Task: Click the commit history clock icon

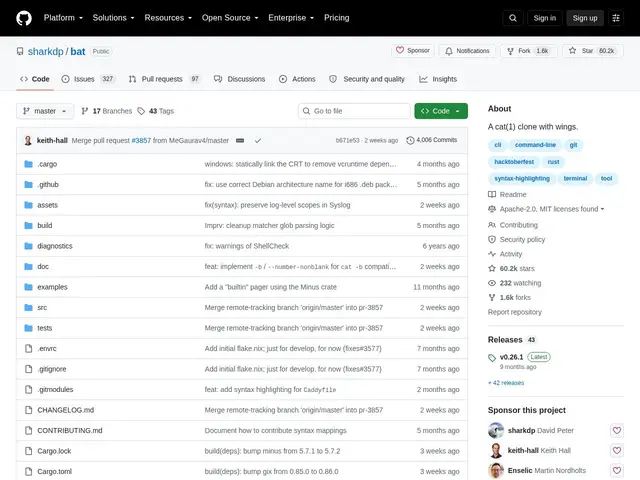Action: pos(410,140)
